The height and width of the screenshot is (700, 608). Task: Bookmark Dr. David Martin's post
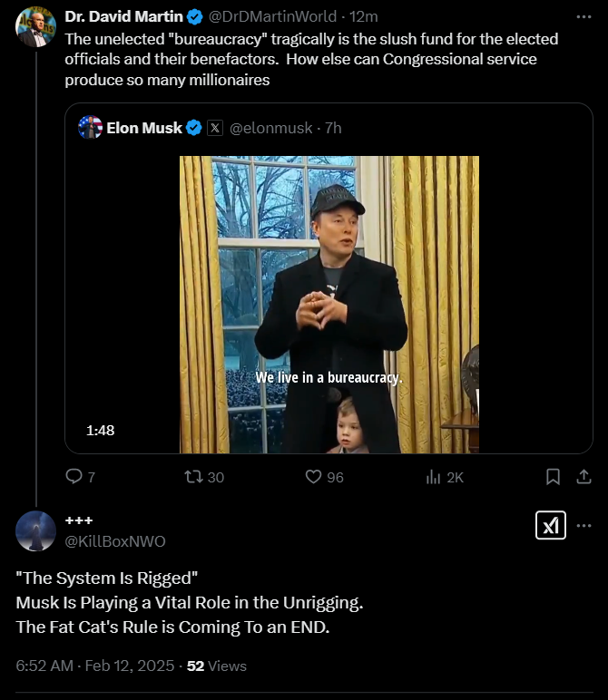click(x=553, y=476)
